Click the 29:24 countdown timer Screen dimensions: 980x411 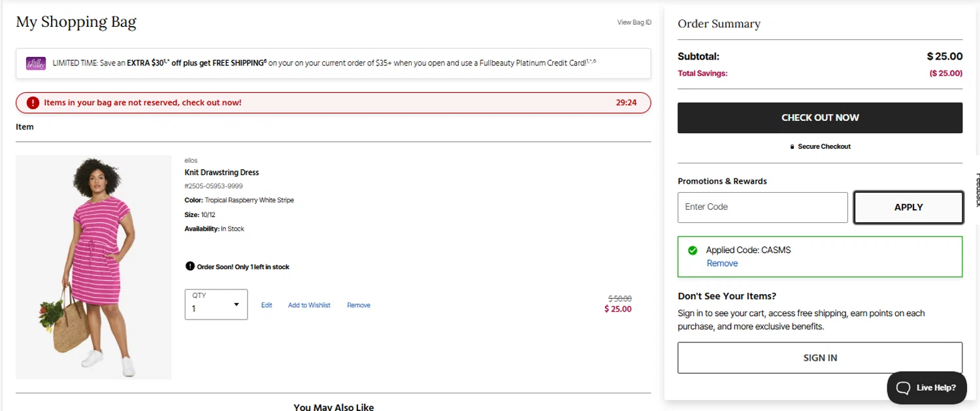point(626,103)
